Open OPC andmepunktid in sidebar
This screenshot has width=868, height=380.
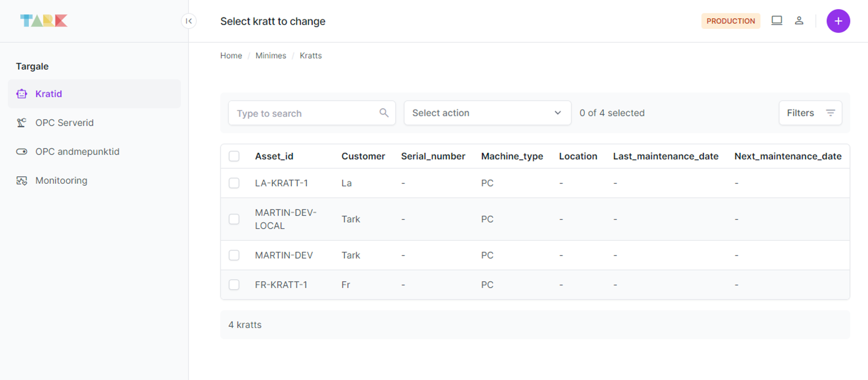click(77, 152)
